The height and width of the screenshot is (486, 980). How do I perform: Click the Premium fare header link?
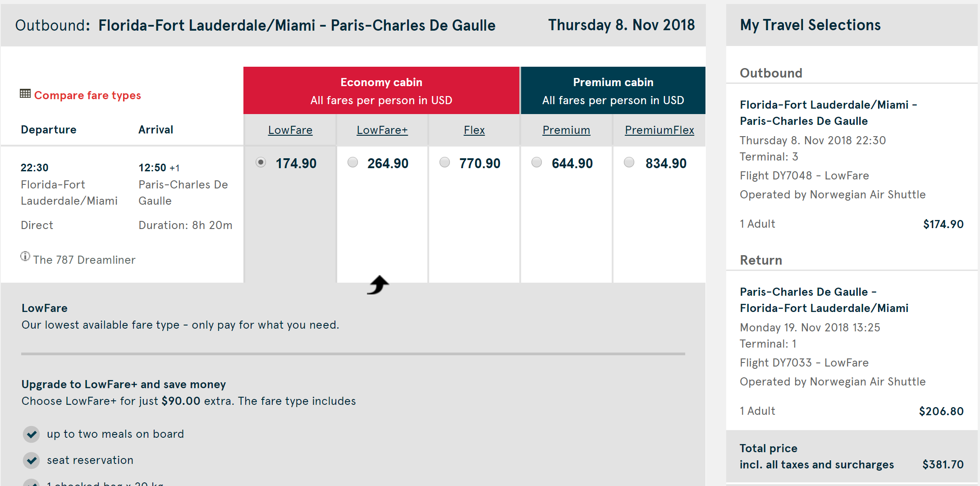click(566, 130)
